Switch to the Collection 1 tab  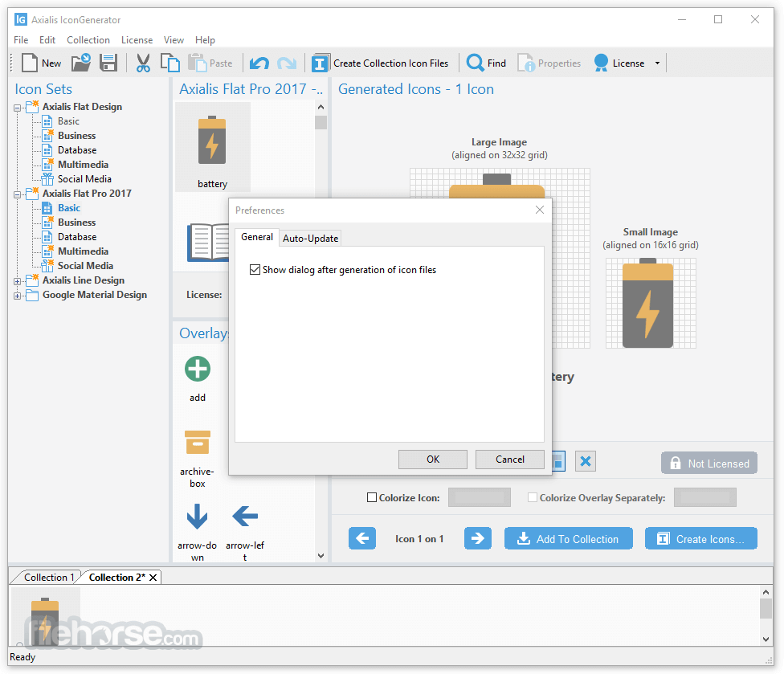[49, 577]
